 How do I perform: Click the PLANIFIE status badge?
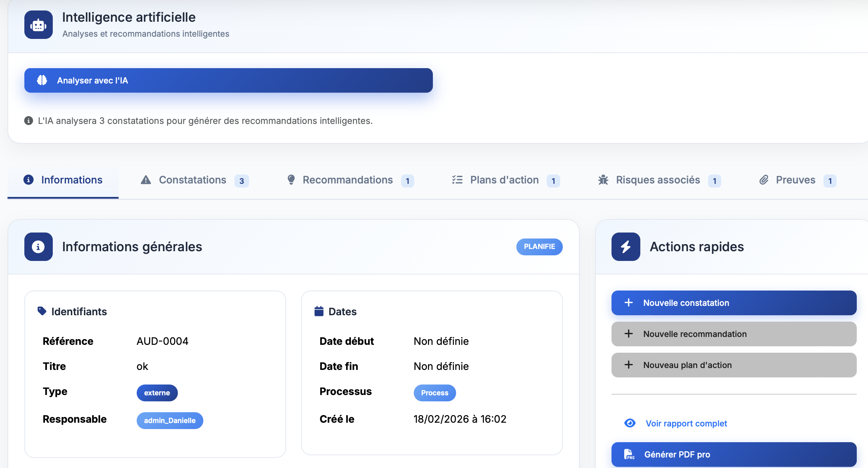[x=539, y=246]
